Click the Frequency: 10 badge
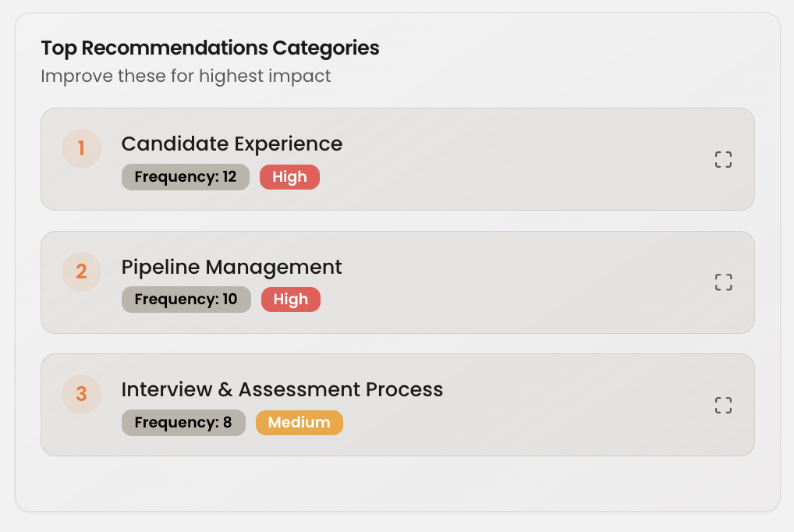794x532 pixels. point(186,300)
